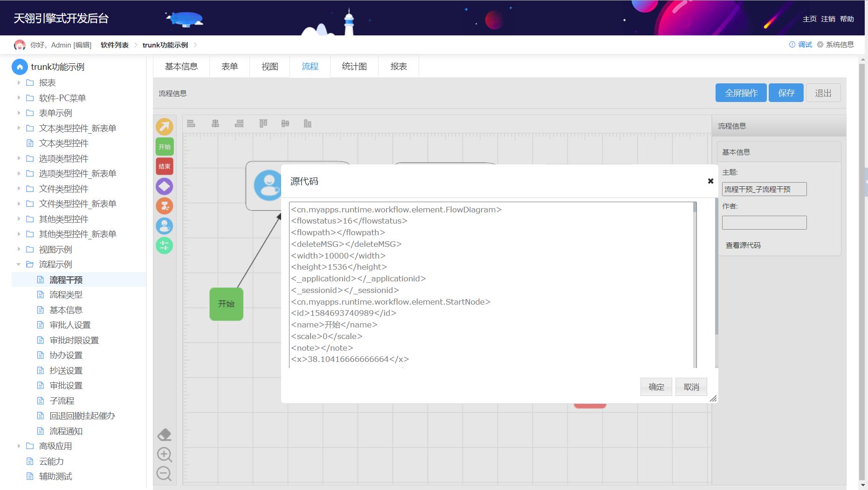Choose the orange hourglass node tool

164,206
